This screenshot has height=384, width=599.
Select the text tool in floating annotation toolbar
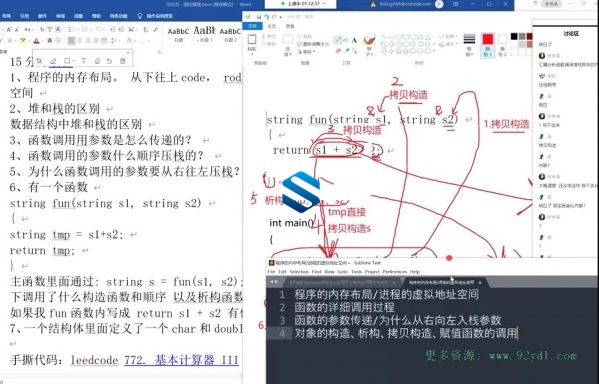coord(83,61)
